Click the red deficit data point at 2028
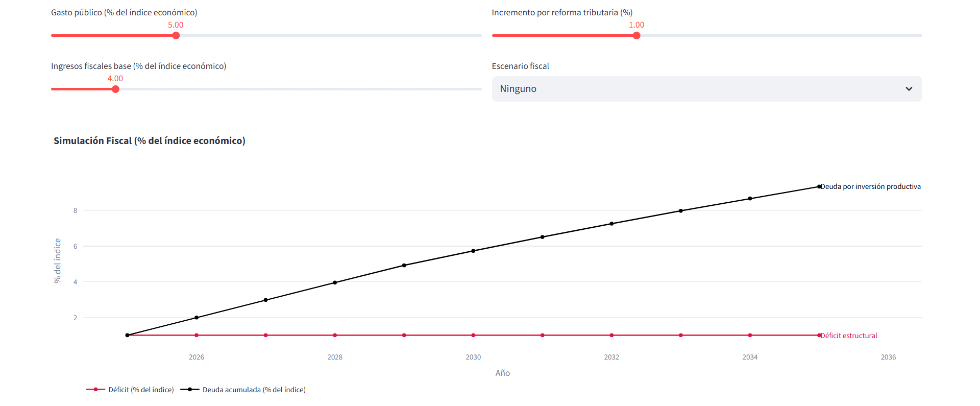Viewport: 980px width, 406px height. (335, 336)
